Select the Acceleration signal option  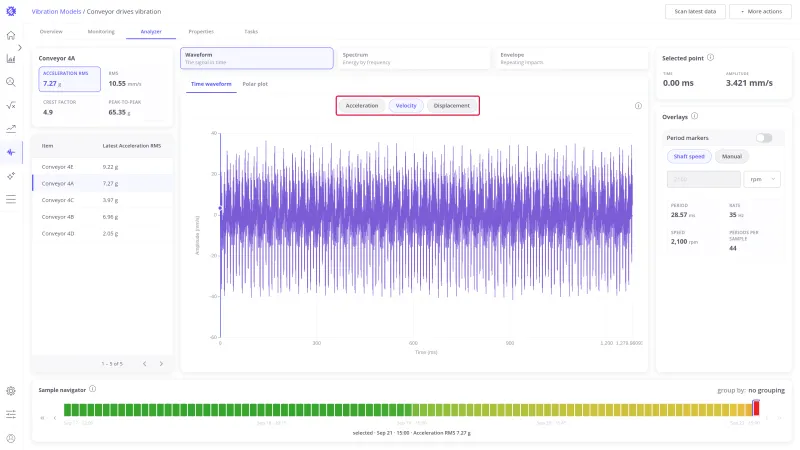362,106
